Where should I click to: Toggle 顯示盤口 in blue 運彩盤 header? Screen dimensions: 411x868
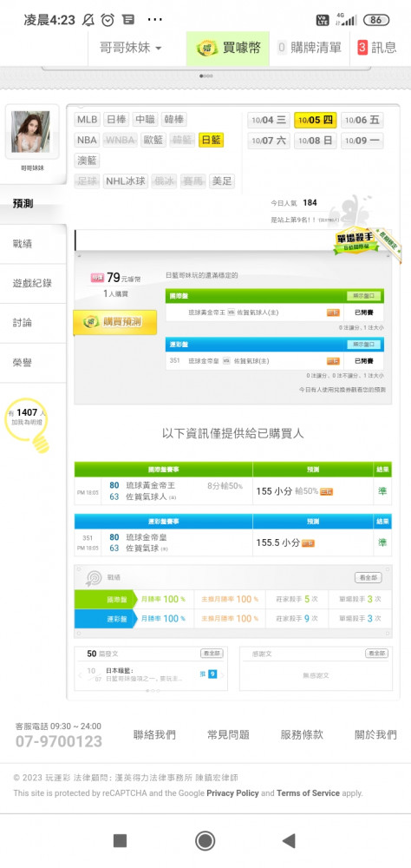click(x=364, y=345)
